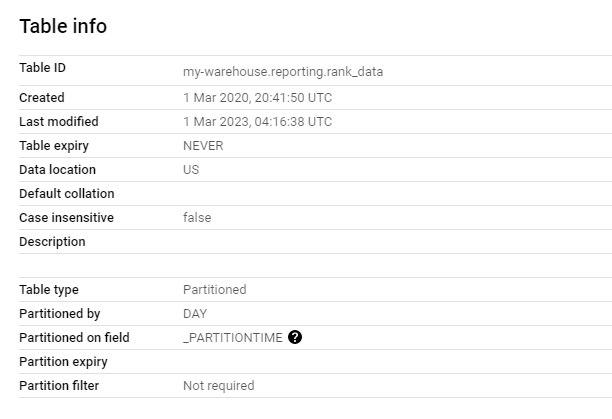The image size is (612, 419).
Task: Click the NEVER table expiry value
Action: [203, 146]
